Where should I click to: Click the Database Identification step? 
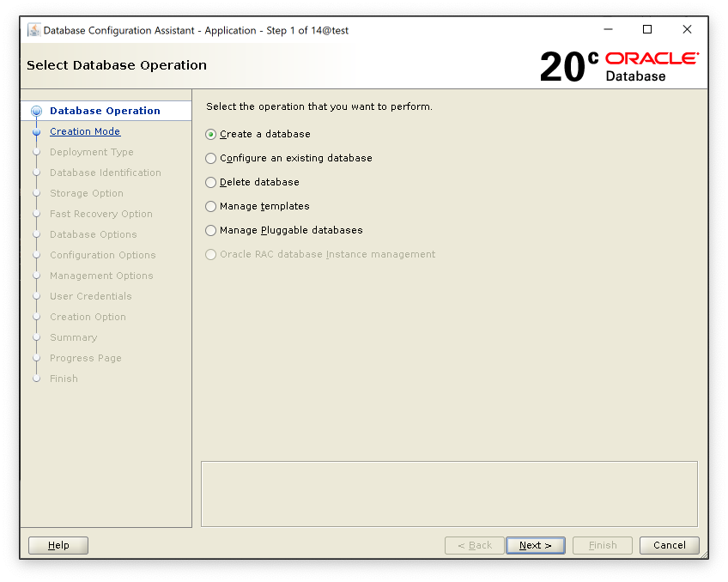tap(106, 173)
